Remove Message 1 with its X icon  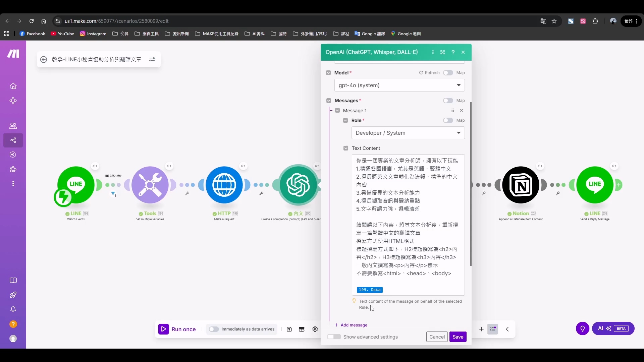point(462,111)
